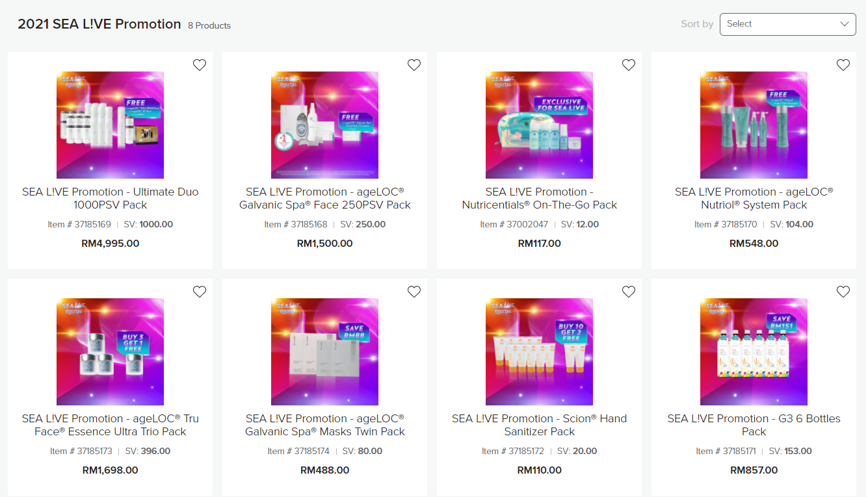Add Nutricentials On-The-Go Pack to wishlist
This screenshot has width=868, height=497.
(629, 65)
